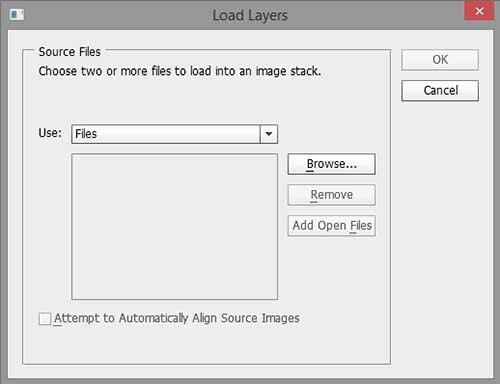The height and width of the screenshot is (384, 500).
Task: Click empty title bar area beside window icon
Action: [x=117, y=15]
